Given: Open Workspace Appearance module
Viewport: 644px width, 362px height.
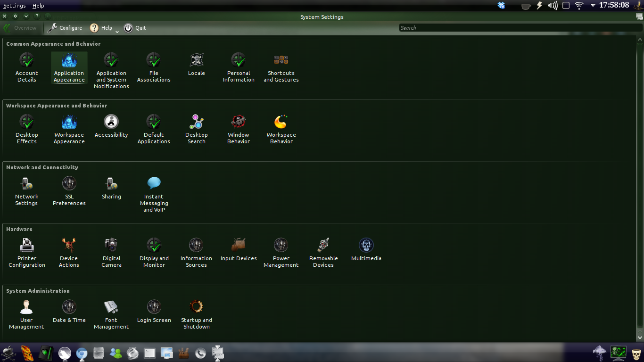Looking at the screenshot, I should [x=69, y=130].
